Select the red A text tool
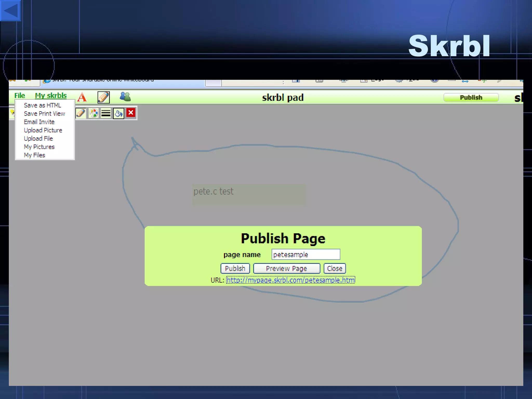 click(x=82, y=97)
